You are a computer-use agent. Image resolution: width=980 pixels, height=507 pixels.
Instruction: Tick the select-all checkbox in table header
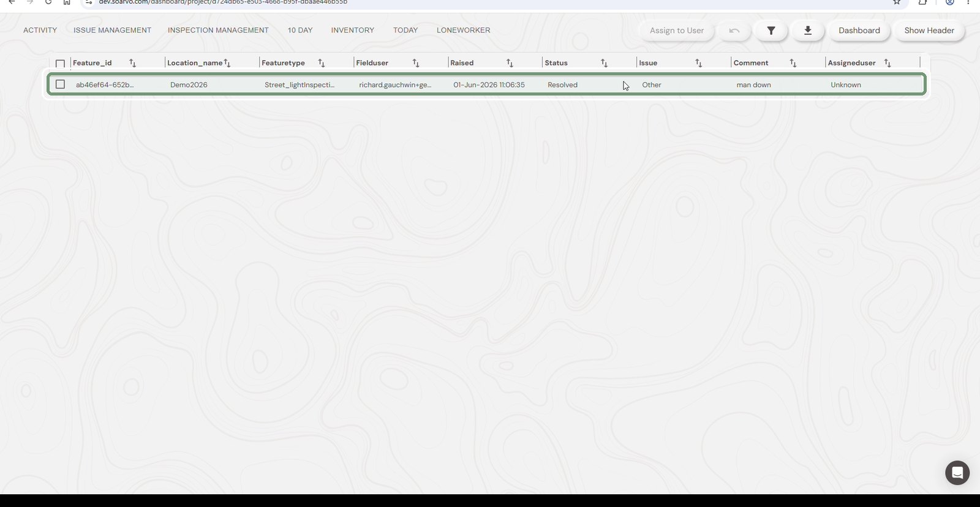(x=60, y=64)
